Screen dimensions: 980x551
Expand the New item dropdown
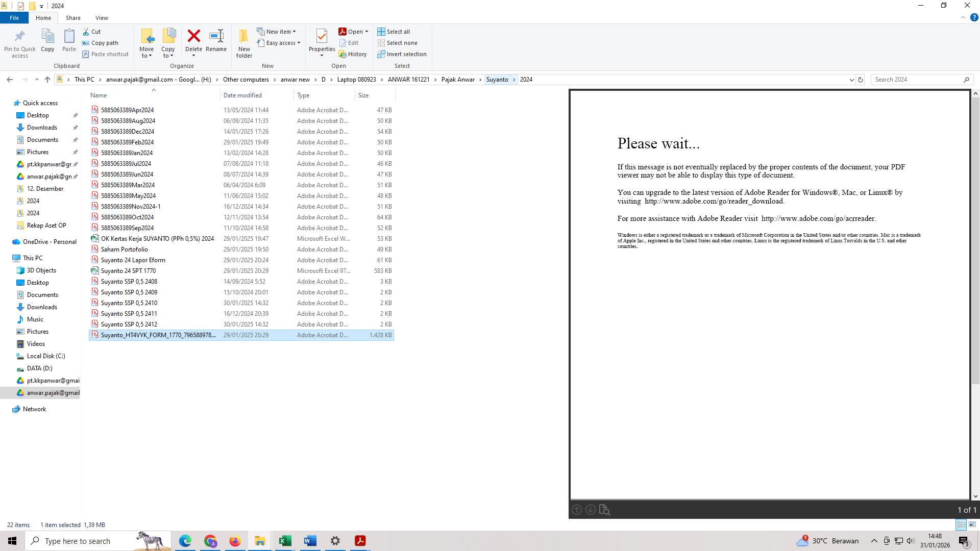point(295,31)
